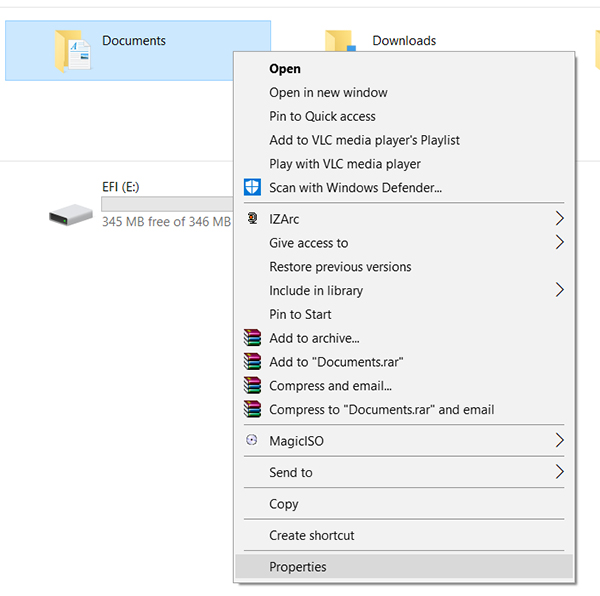Choose Restore previous versions
The width and height of the screenshot is (600, 596).
(340, 267)
